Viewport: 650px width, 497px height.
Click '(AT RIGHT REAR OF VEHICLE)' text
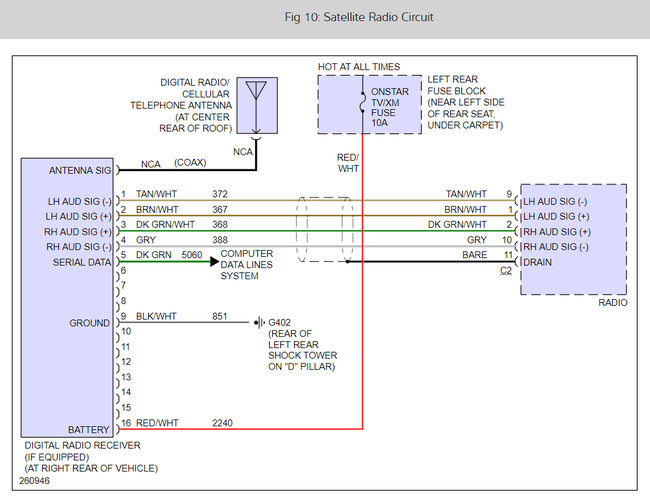tap(91, 468)
